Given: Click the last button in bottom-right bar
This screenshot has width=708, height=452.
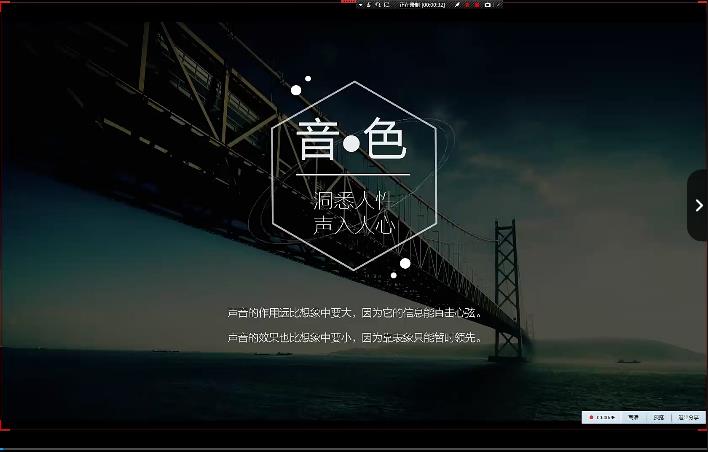Looking at the screenshot, I should pyautogui.click(x=689, y=417).
